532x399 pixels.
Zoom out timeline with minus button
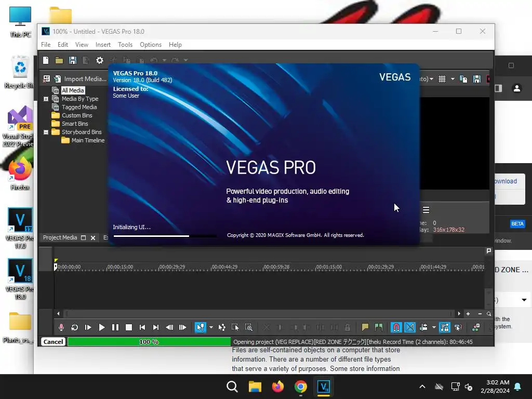(x=480, y=314)
